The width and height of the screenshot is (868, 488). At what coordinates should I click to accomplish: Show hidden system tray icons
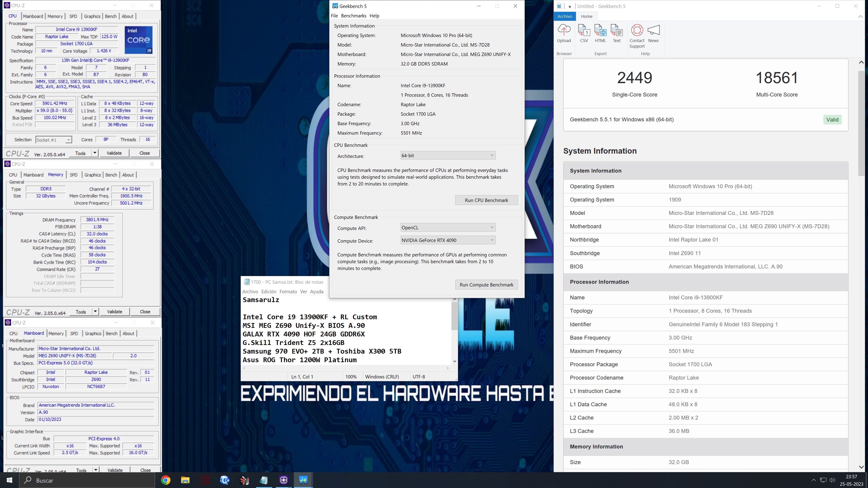click(814, 480)
